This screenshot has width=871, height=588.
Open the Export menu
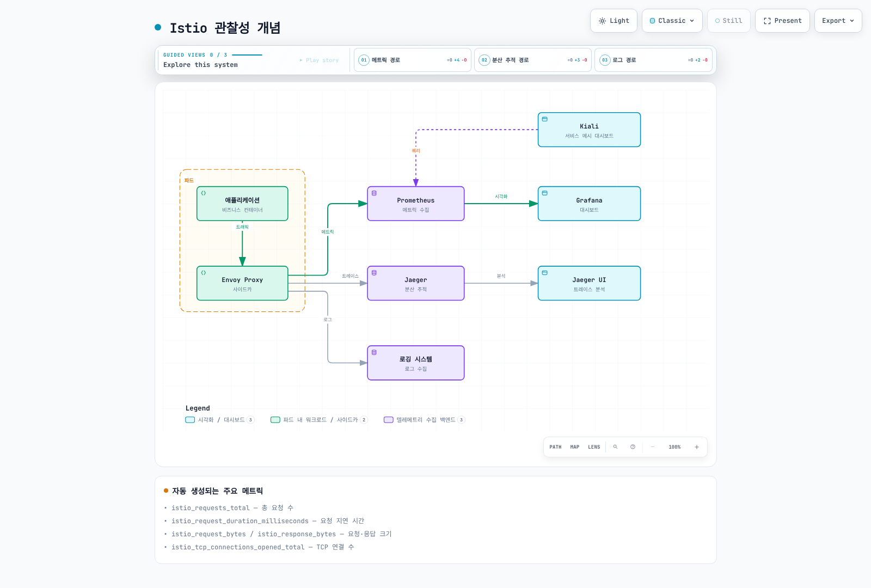point(838,21)
